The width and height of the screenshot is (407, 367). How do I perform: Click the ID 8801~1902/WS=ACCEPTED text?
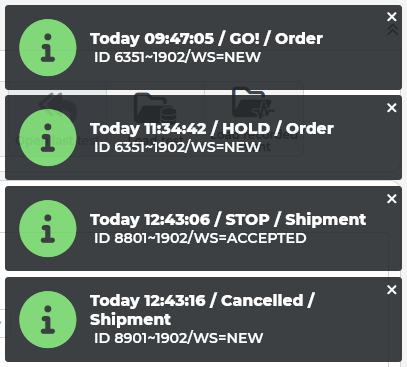tap(200, 238)
